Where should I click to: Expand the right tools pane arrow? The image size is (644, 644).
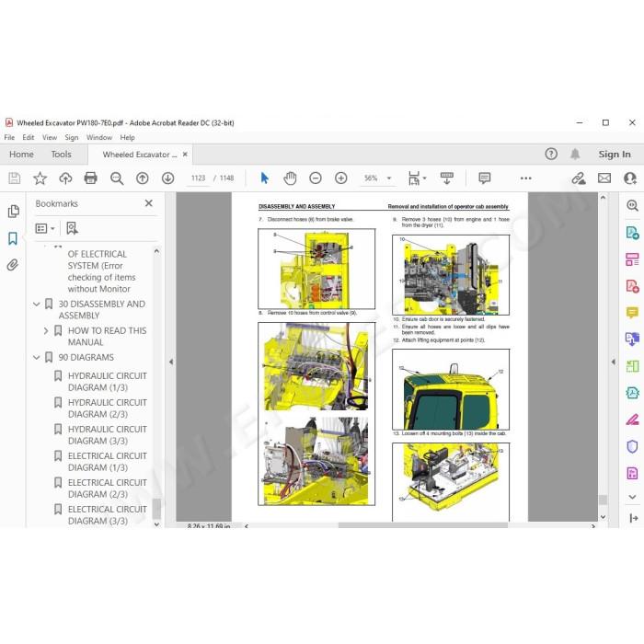pos(614,362)
